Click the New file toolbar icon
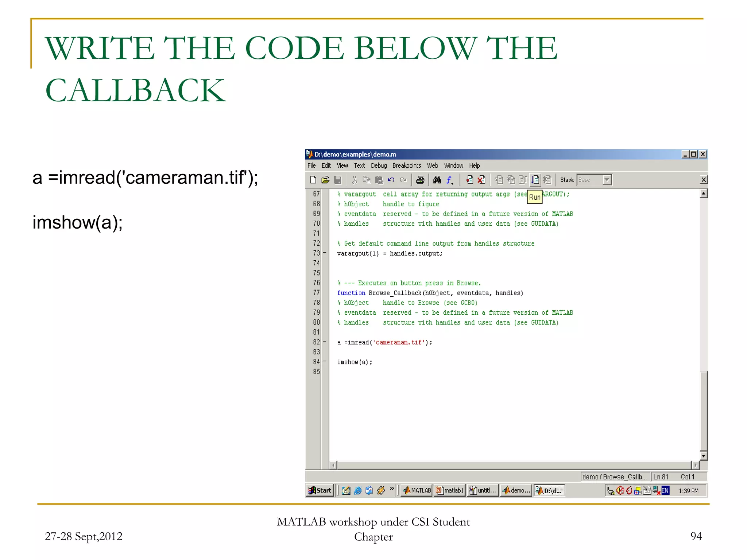Screen dimensions: 747x560 313,180
